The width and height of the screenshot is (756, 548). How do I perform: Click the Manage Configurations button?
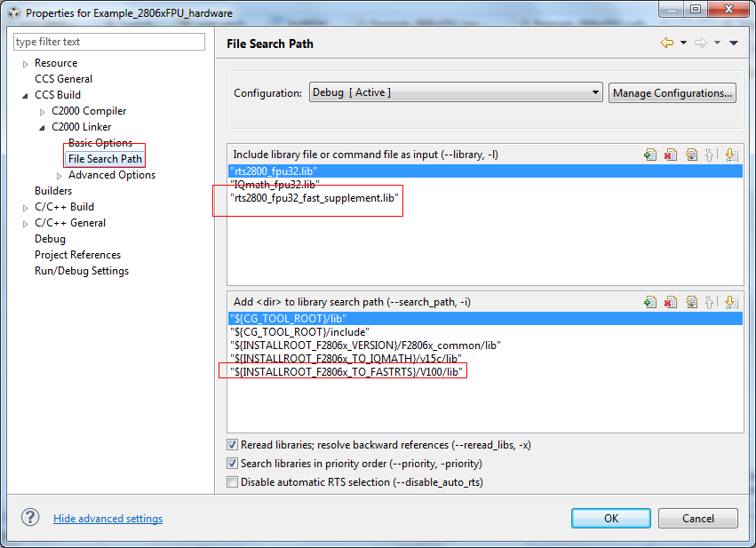[x=672, y=92]
